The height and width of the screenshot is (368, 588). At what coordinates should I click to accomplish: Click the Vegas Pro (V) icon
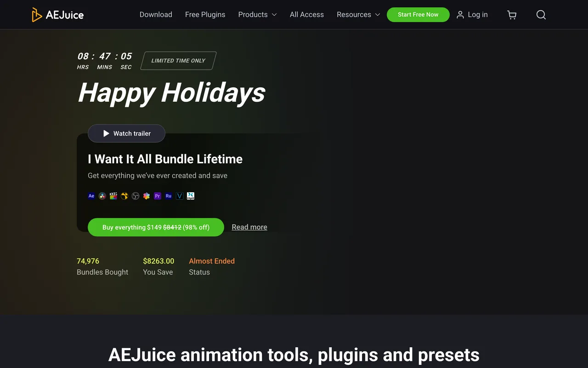pyautogui.click(x=180, y=196)
